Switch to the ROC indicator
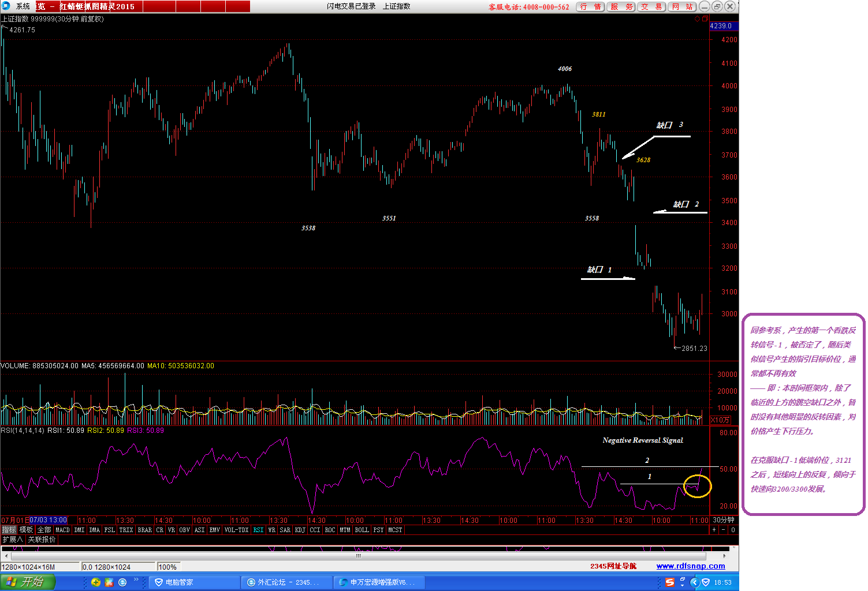Viewport: 868px width, 591px height. [x=330, y=530]
